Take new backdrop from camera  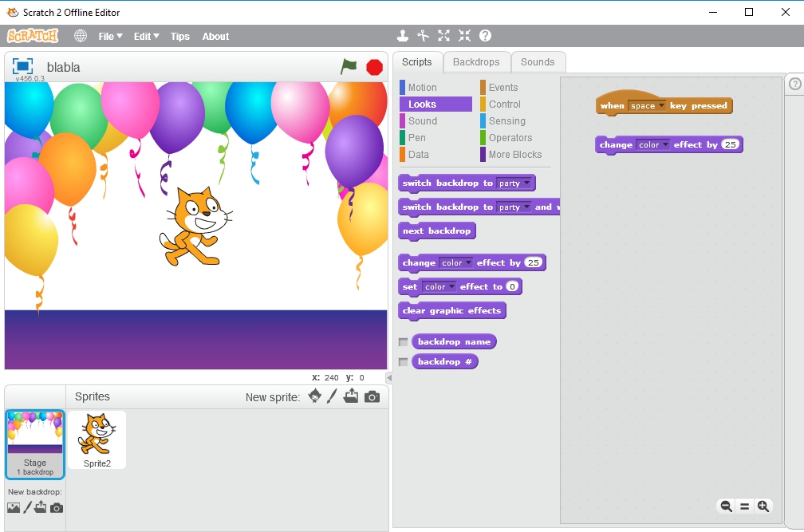[x=57, y=508]
